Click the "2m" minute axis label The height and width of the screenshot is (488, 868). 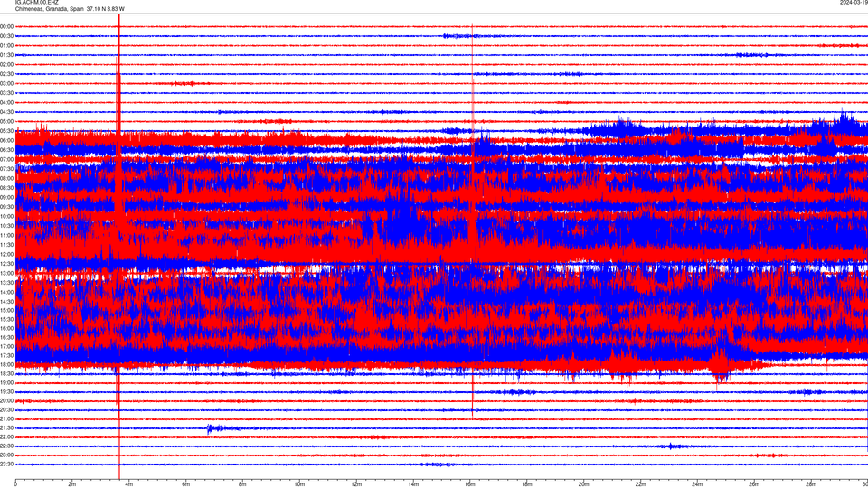click(72, 484)
